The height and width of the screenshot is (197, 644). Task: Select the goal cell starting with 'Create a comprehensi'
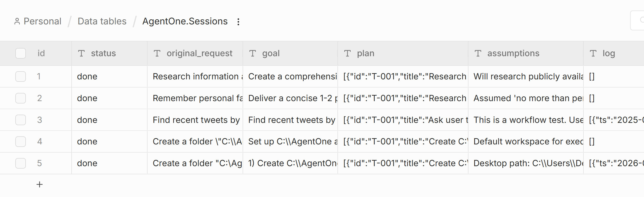click(290, 77)
